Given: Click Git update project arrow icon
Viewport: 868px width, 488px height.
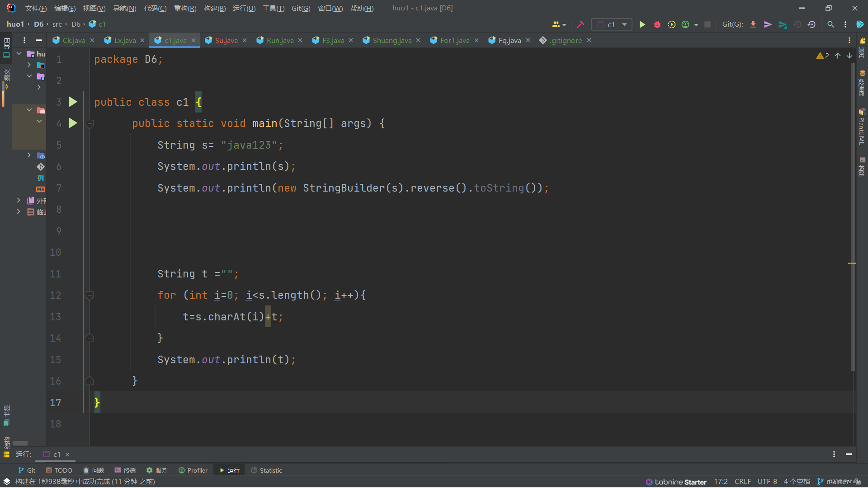Looking at the screenshot, I should point(753,24).
